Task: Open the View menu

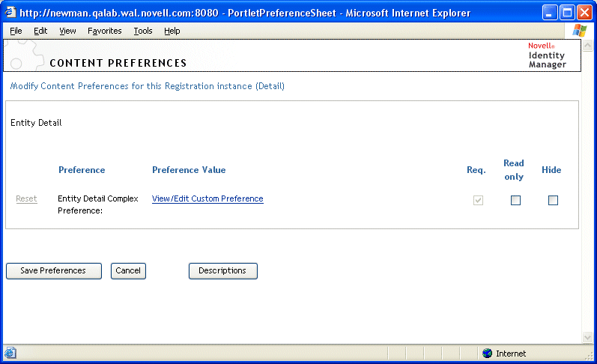Action: pos(67,31)
